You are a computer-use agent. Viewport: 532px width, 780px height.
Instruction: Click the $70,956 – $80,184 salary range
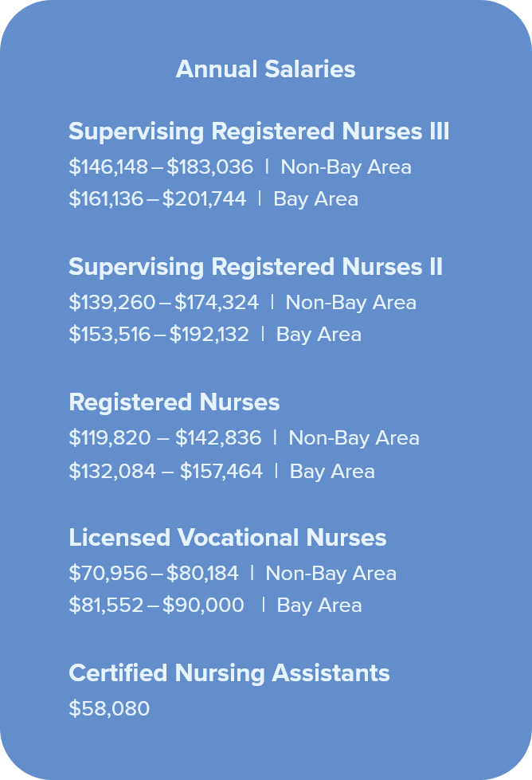tap(153, 573)
